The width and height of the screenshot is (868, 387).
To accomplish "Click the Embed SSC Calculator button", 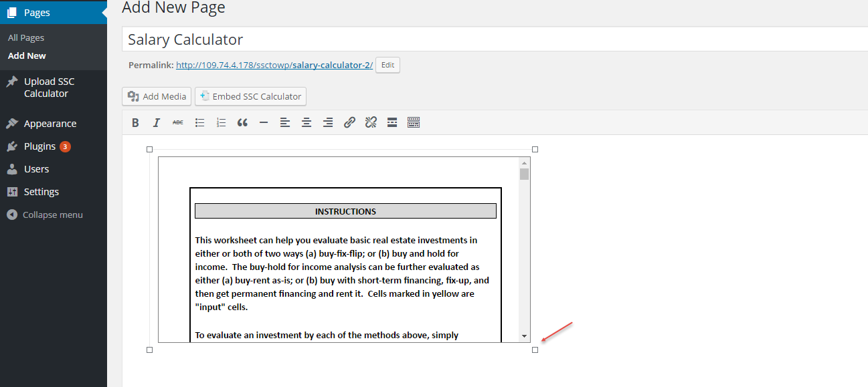I will [250, 96].
